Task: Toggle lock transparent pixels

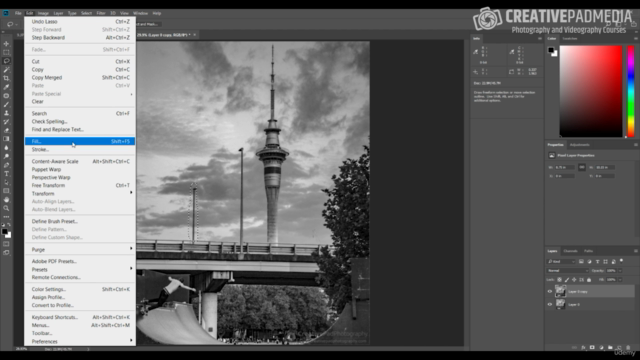Action: tap(560, 280)
